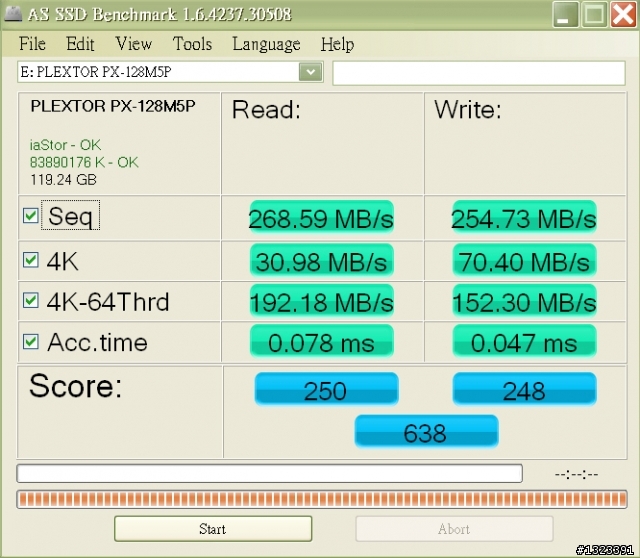Click the empty text field beside drive selector
The image size is (640, 558).
coord(479,73)
